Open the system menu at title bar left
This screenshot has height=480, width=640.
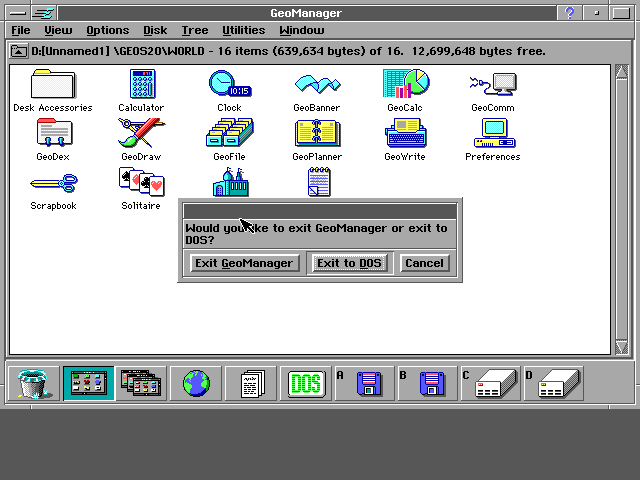point(18,13)
